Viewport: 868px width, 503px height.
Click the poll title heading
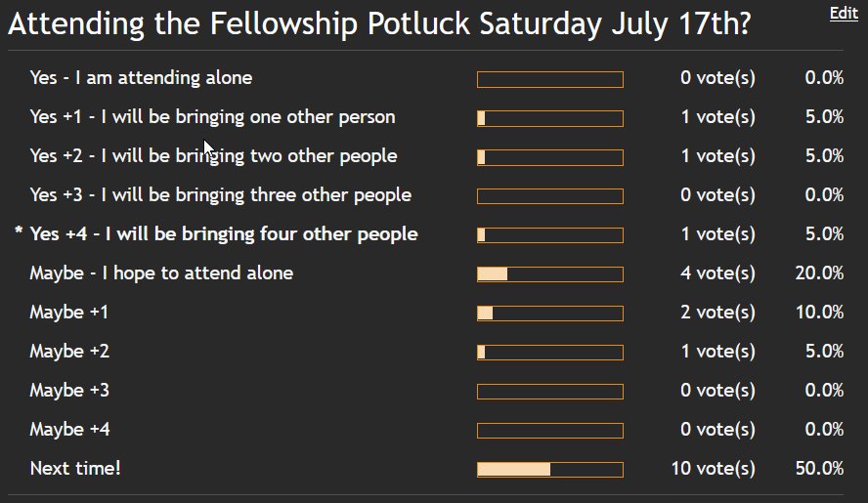click(x=379, y=23)
